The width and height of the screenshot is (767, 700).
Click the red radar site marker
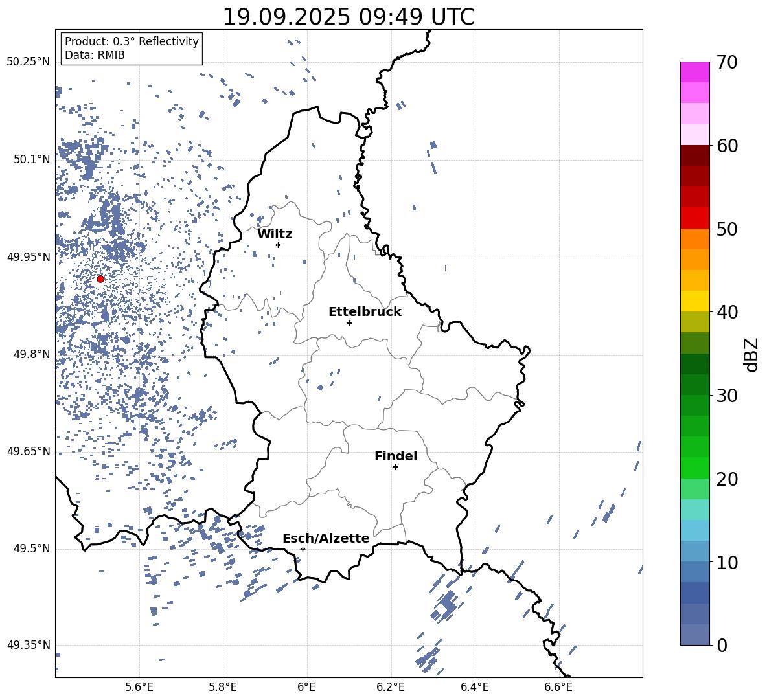click(100, 279)
